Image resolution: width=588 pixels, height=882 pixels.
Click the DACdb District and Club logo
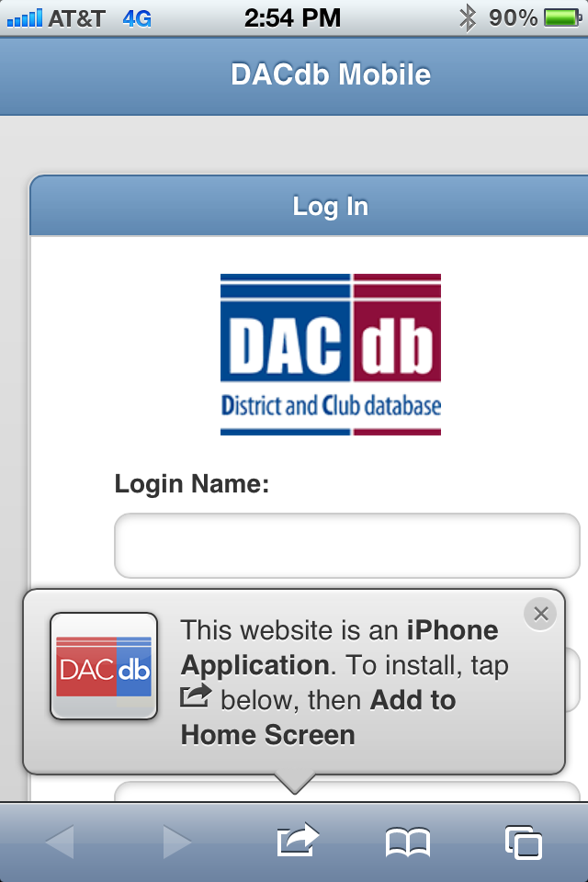point(331,355)
